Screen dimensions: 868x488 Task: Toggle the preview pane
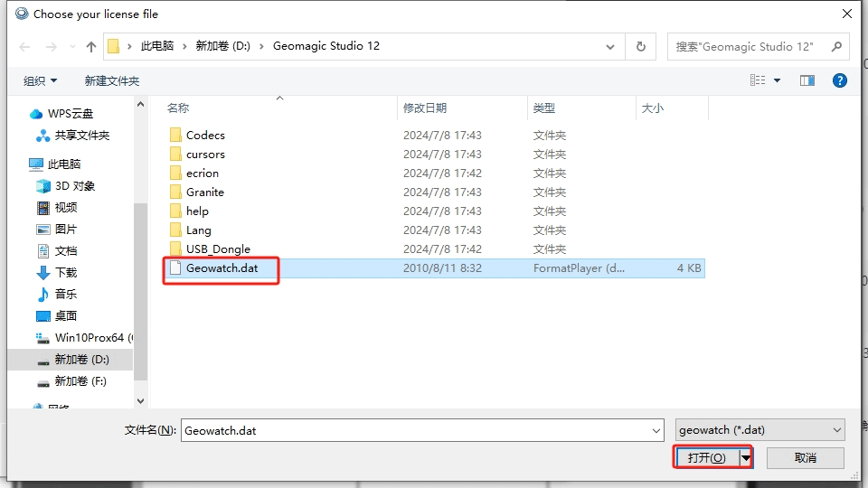point(807,80)
